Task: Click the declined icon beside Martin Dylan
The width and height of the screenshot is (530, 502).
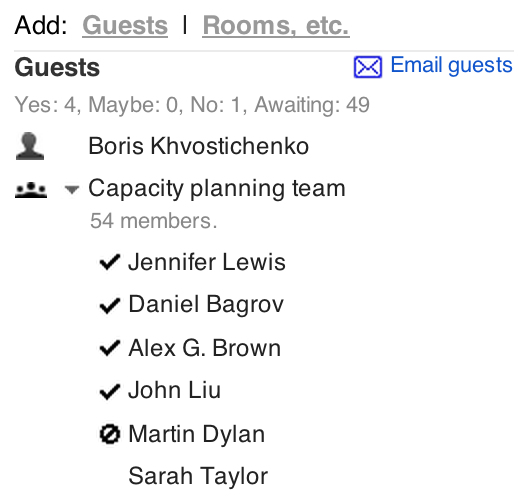Action: pos(110,434)
